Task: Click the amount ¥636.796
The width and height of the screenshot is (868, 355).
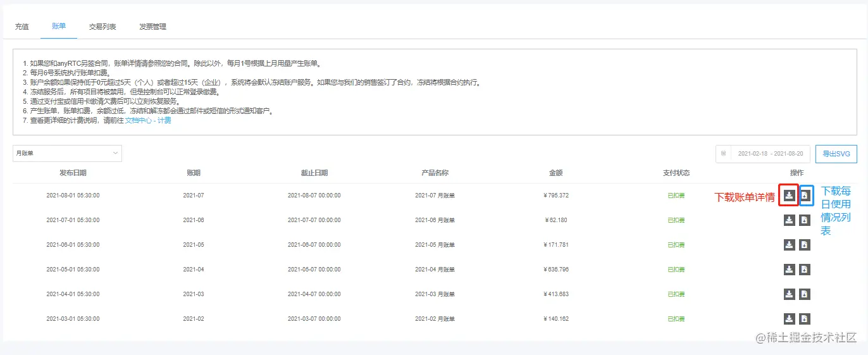Action: pyautogui.click(x=556, y=270)
